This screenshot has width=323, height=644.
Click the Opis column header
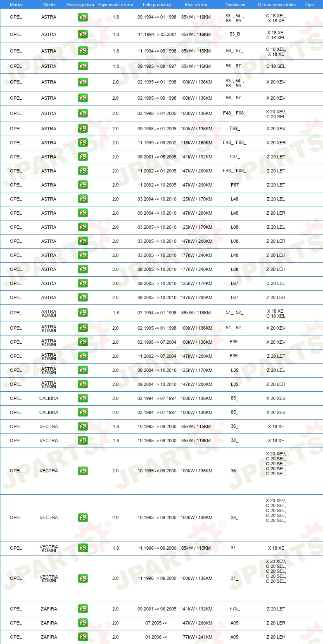click(310, 5)
